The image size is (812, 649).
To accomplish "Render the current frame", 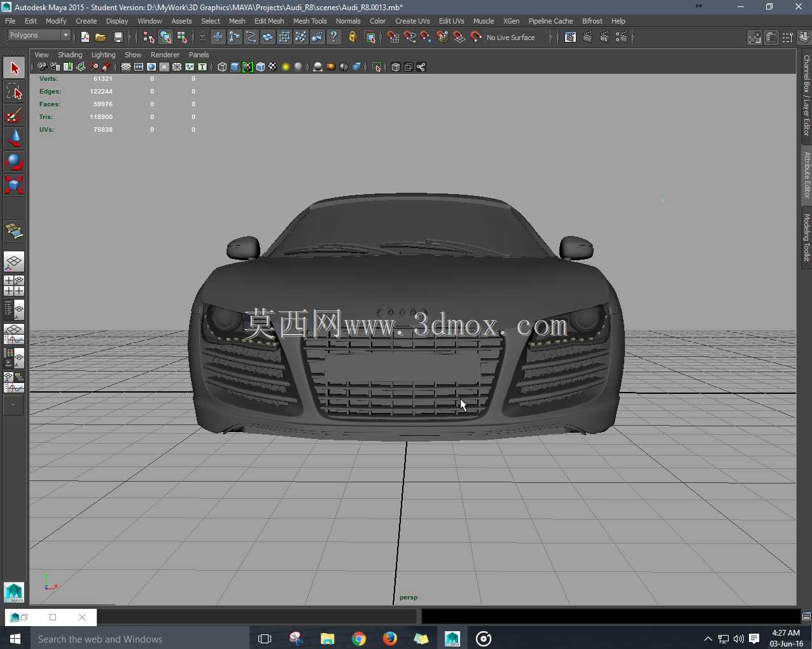I will tap(587, 38).
